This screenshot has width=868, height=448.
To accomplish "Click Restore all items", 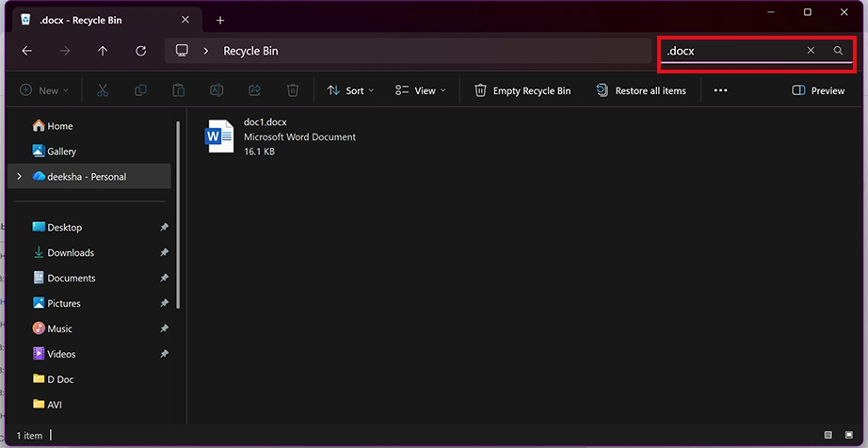I will click(641, 90).
